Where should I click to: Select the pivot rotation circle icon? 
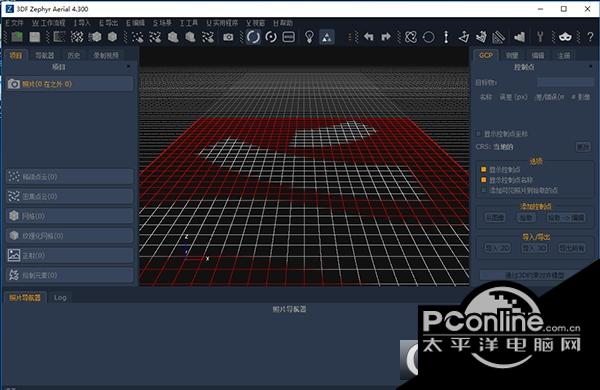click(x=271, y=37)
